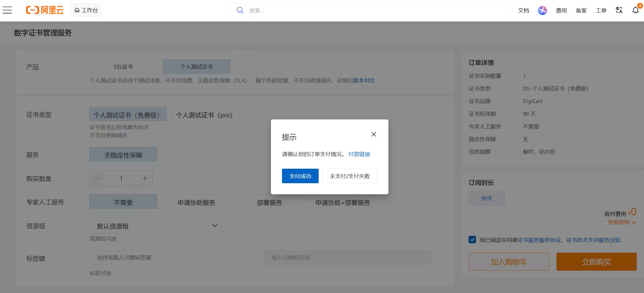Open the 工作台 home workbench

point(86,10)
